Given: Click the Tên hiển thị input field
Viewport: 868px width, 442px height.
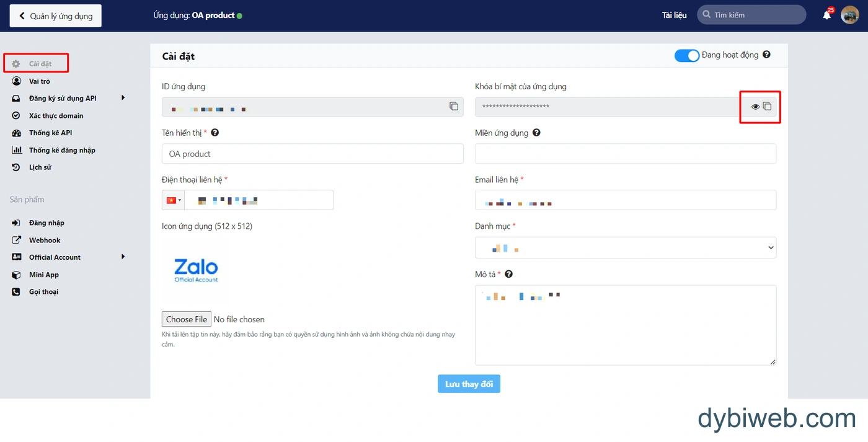Looking at the screenshot, I should pos(312,154).
